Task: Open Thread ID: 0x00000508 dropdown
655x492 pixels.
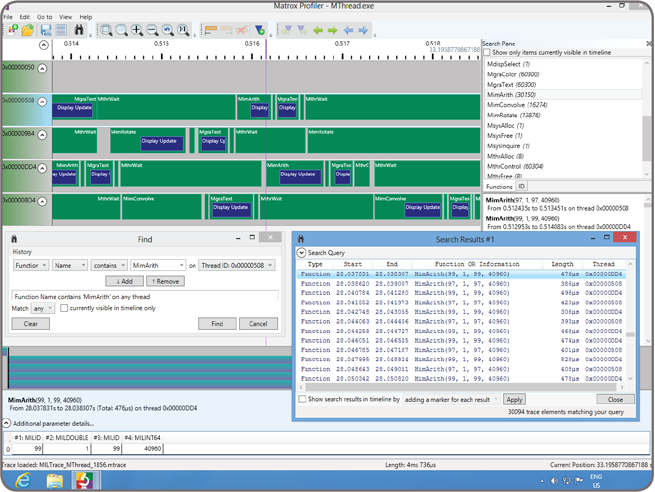Action: pos(236,266)
